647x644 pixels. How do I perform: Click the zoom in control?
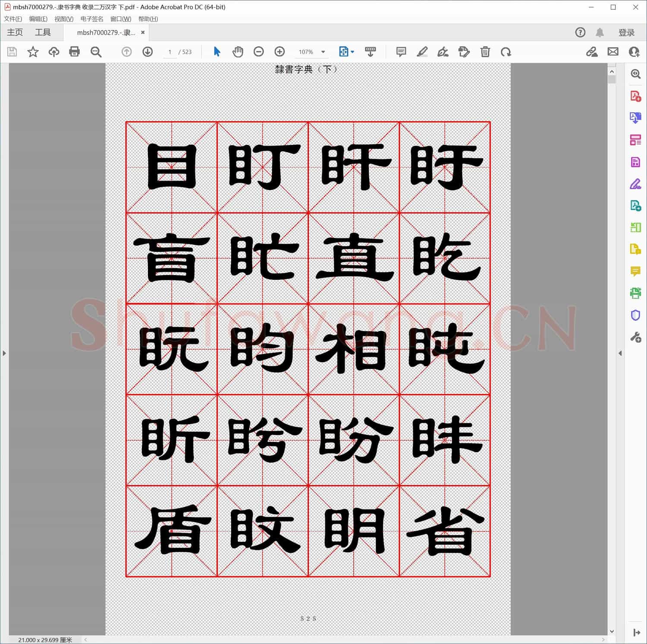click(x=280, y=51)
